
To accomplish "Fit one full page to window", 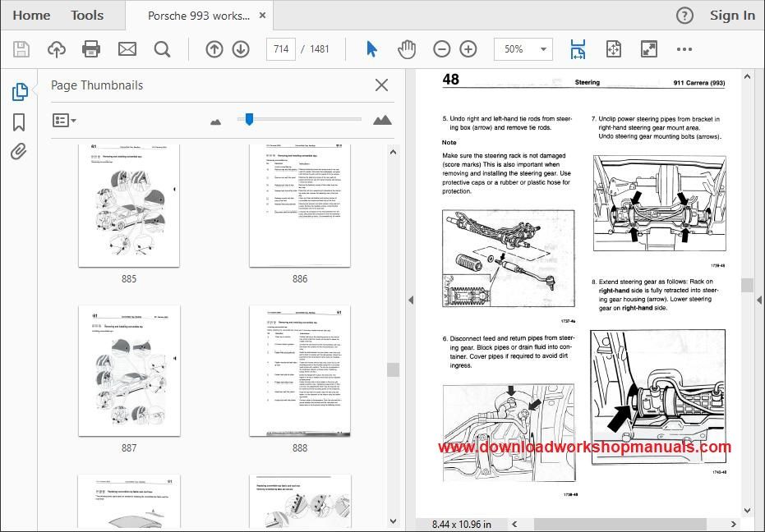I will tap(613, 49).
